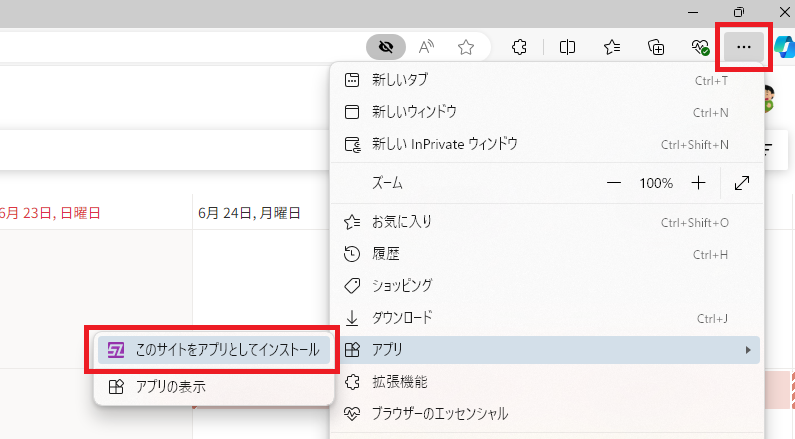795x439 pixels.
Task: Increase zoom with the plus button
Action: [x=698, y=183]
